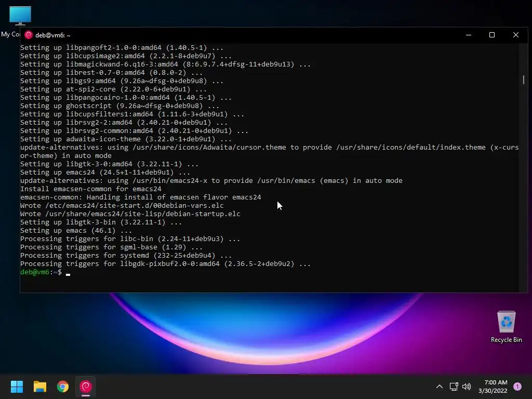Viewport: 532px width, 399px height.
Task: Click the 'Setting up libcupsimage2:amd64' line
Action: pos(126,56)
